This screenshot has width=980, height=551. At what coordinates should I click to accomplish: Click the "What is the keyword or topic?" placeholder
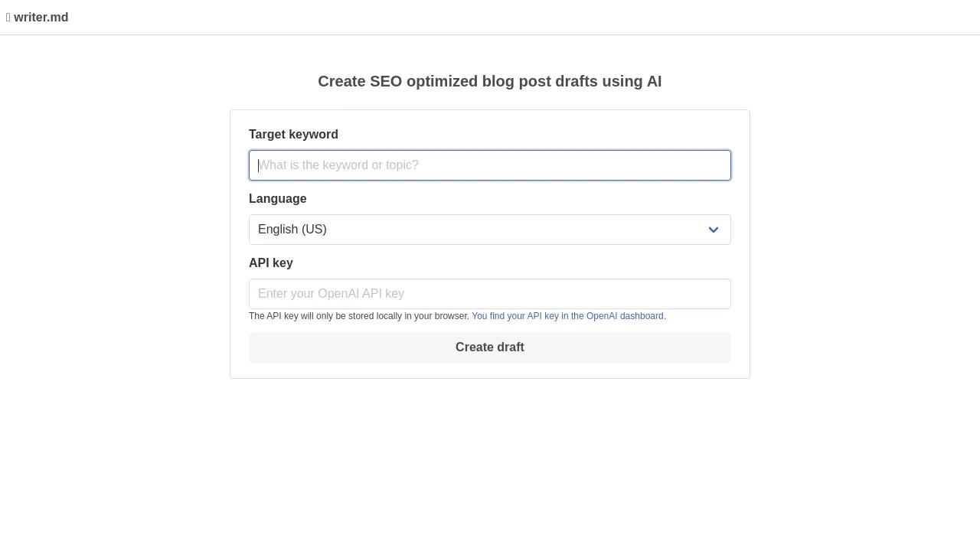coord(338,165)
